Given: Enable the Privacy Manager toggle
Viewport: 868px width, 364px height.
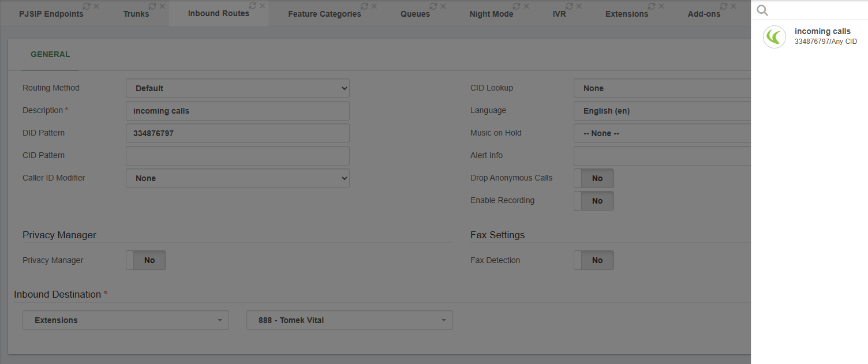Looking at the screenshot, I should tap(145, 260).
